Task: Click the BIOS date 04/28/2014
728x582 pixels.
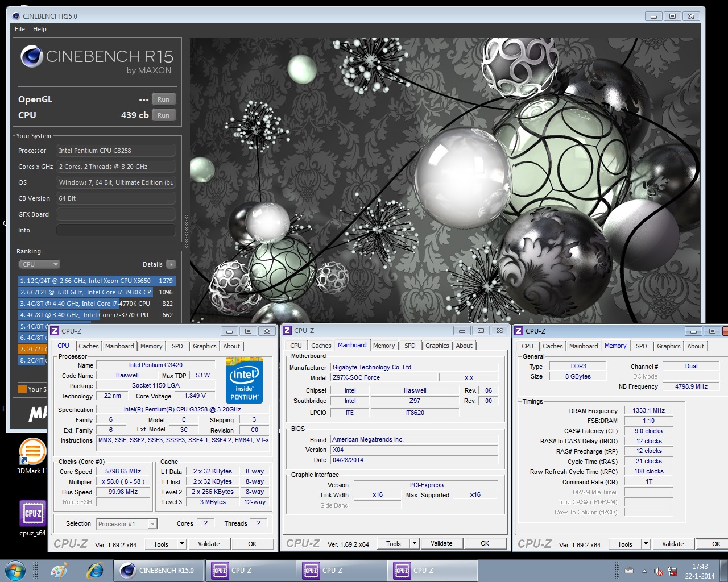Action: pyautogui.click(x=414, y=460)
